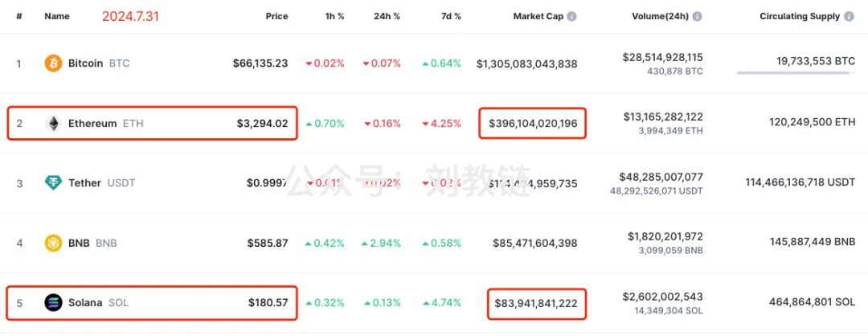The image size is (868, 336).
Task: Open Market Cap info icon
Action: [x=572, y=17]
